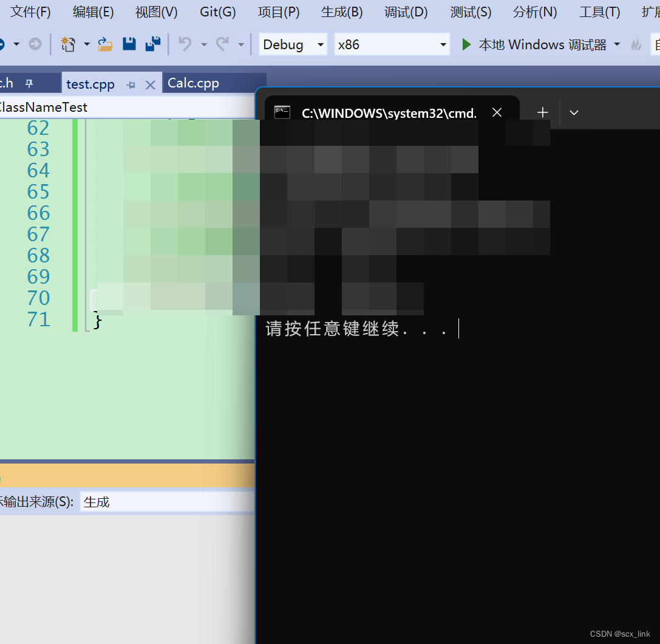The height and width of the screenshot is (644, 660).
Task: Close the test.cpp tab
Action: (x=150, y=86)
